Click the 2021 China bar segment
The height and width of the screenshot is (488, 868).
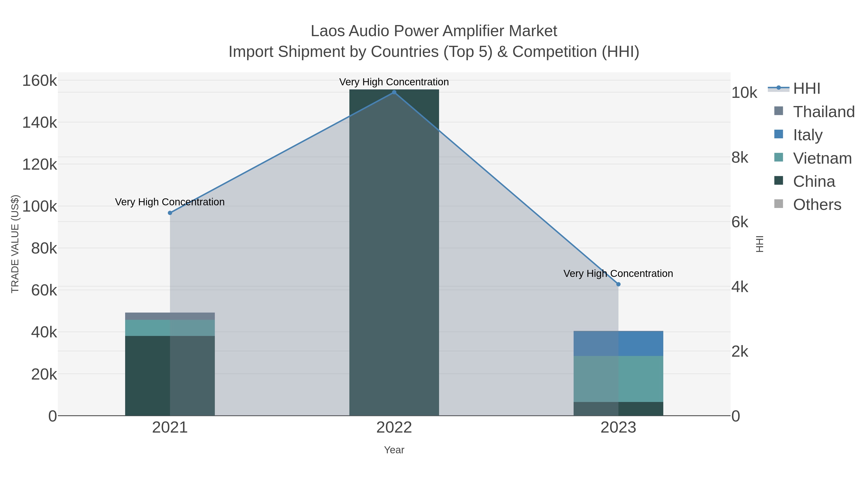click(170, 375)
